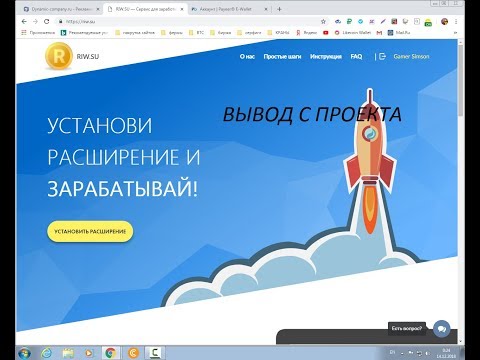Open the Camtasia taskbar icon
The height and width of the screenshot is (360, 480).
pos(155,353)
